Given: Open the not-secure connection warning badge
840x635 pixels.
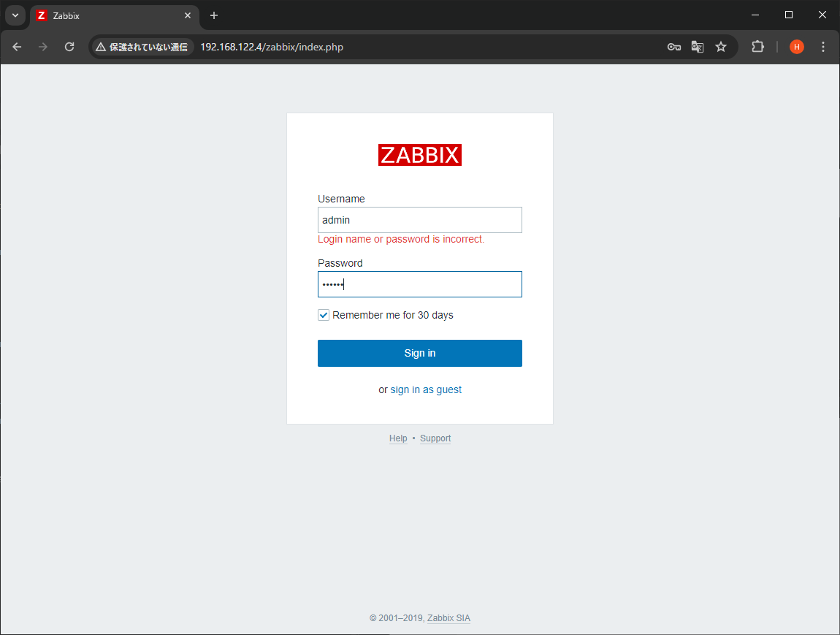Looking at the screenshot, I should pos(142,47).
